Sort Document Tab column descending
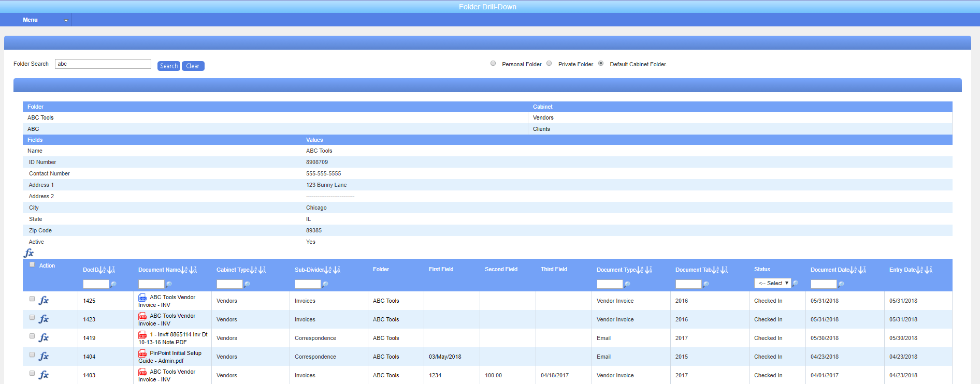This screenshot has width=980, height=384. click(x=724, y=270)
